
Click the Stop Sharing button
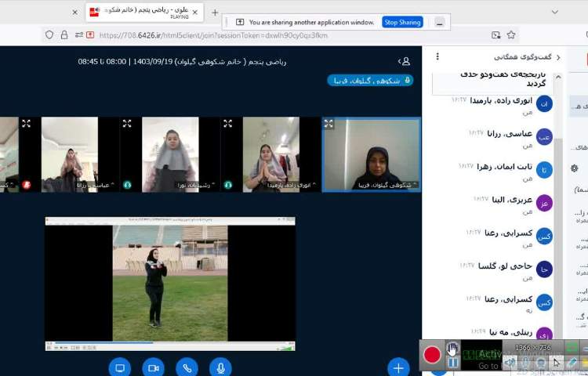point(402,22)
